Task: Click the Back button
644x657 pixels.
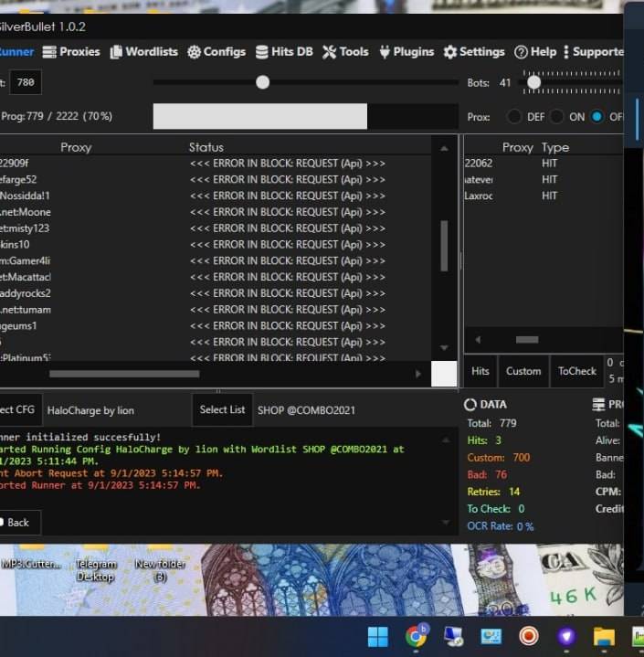Action: 18,523
